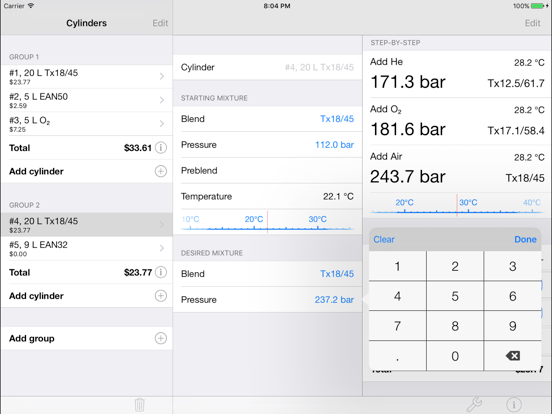Expand cylinder #2 5 L EAN50 chevron
This screenshot has width=552, height=414.
162,100
